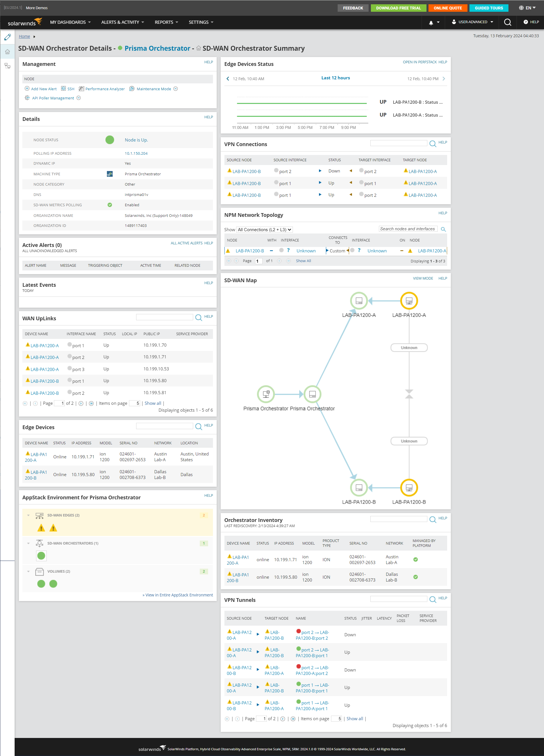544x756 pixels.
Task: Open All Connections (L2 + L3) dropdown
Action: 265,230
